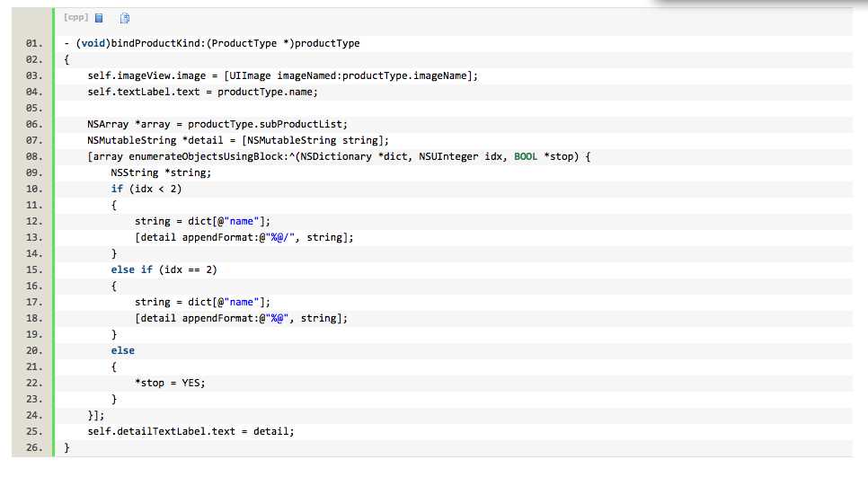Click the view plain source icon beside [cpp]
Screen dimensions: 868x477
coord(99,18)
